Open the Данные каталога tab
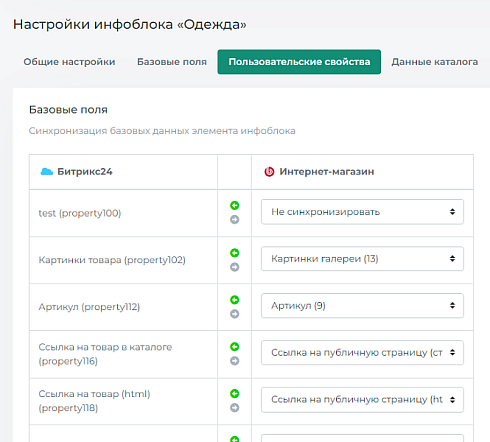Image resolution: width=490 pixels, height=442 pixels. [435, 62]
